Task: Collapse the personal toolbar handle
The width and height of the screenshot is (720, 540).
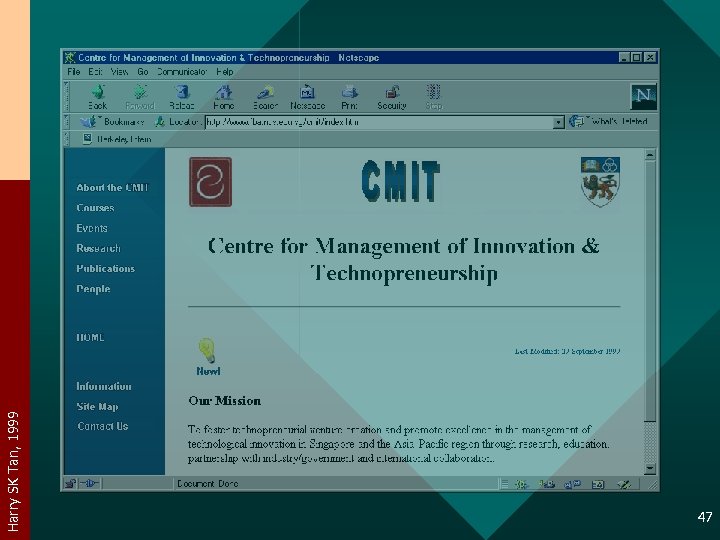Action: (x=67, y=139)
